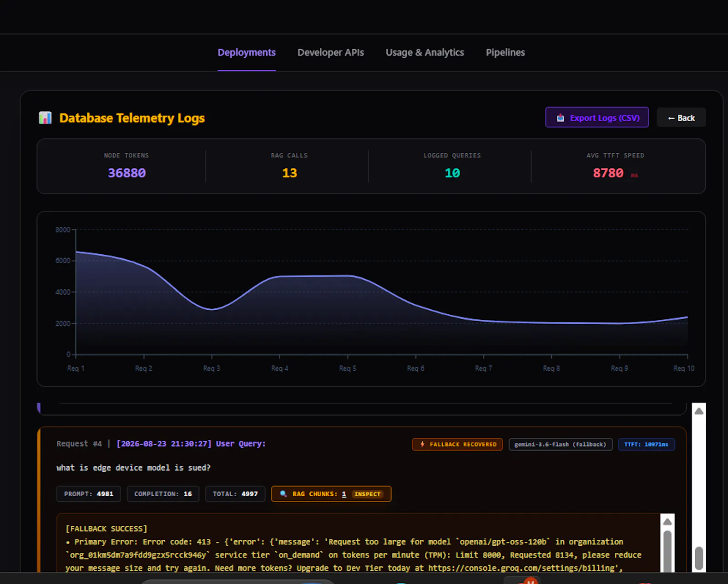This screenshot has width=728, height=584.
Task: Click the Req 1 label on chart axis
Action: (76, 368)
